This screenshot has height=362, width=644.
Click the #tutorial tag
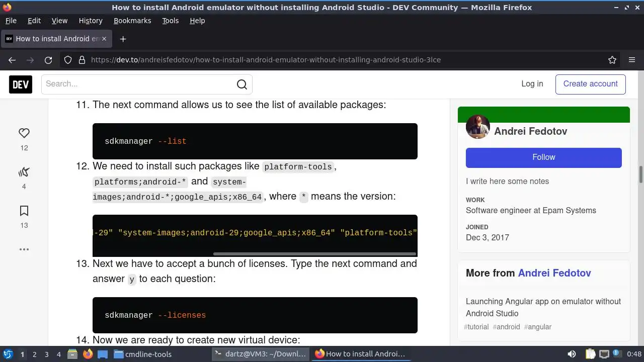(476, 327)
